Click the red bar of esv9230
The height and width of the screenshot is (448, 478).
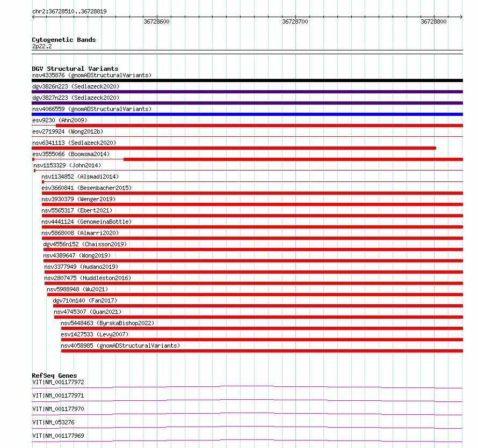[259, 126]
